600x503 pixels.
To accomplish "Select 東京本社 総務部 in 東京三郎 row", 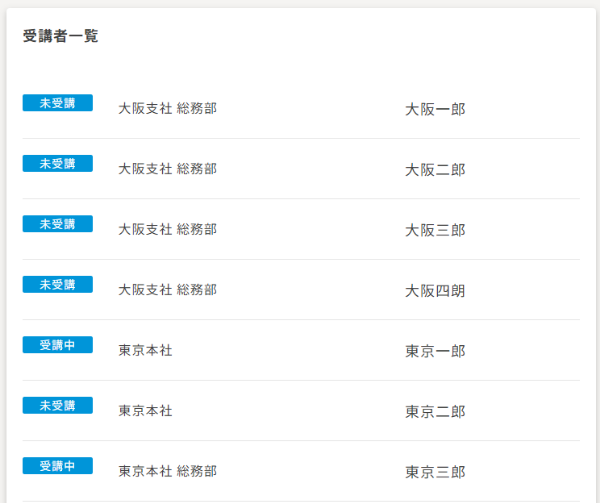I will coord(168,471).
